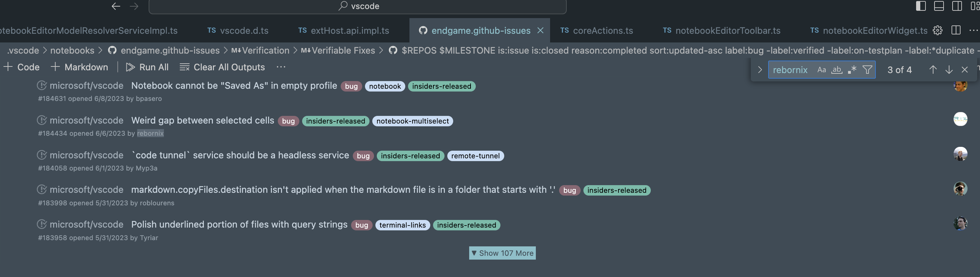Screen dimensions: 980x277
Task: Toggle the Primary Side Bar visibility
Action: point(921,6)
